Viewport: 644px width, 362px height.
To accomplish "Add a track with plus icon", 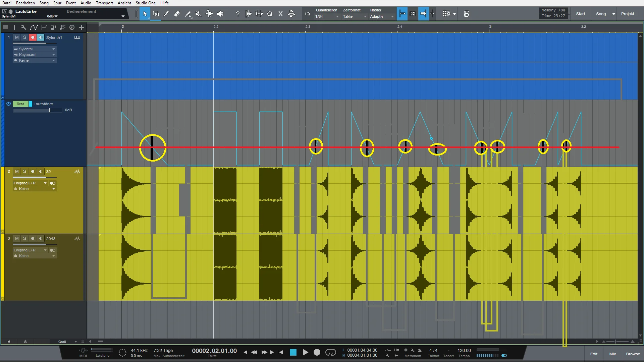I will 81,27.
